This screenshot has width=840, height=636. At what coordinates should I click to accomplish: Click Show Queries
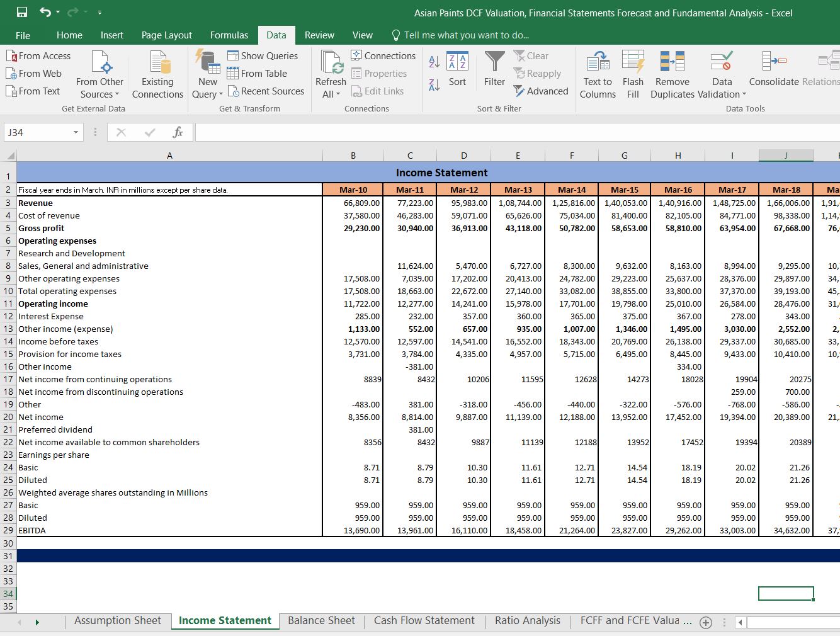pos(263,56)
